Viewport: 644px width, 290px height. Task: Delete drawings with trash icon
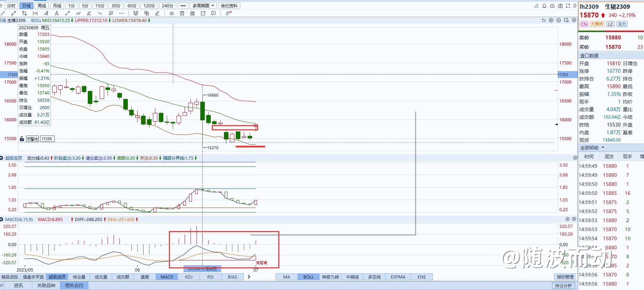tap(182, 13)
